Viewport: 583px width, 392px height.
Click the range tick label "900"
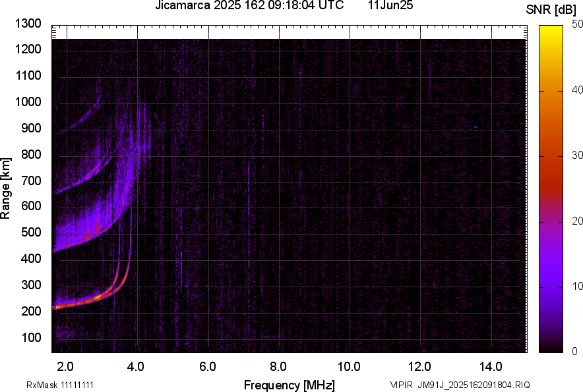[x=31, y=128]
